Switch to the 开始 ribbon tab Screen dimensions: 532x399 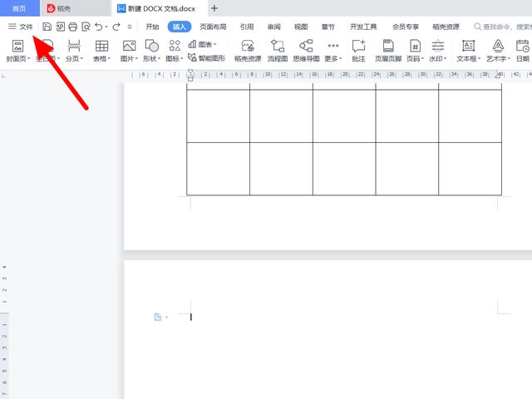(x=152, y=27)
